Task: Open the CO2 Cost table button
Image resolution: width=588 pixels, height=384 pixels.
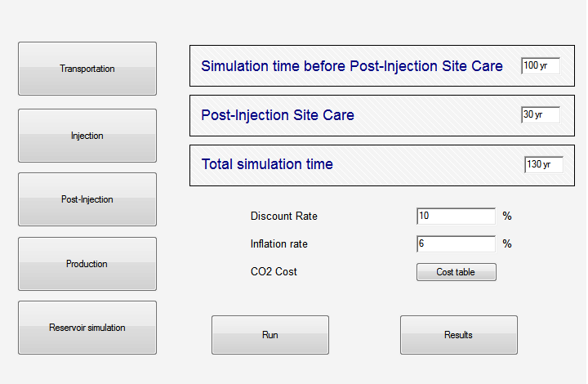Action: pyautogui.click(x=457, y=272)
